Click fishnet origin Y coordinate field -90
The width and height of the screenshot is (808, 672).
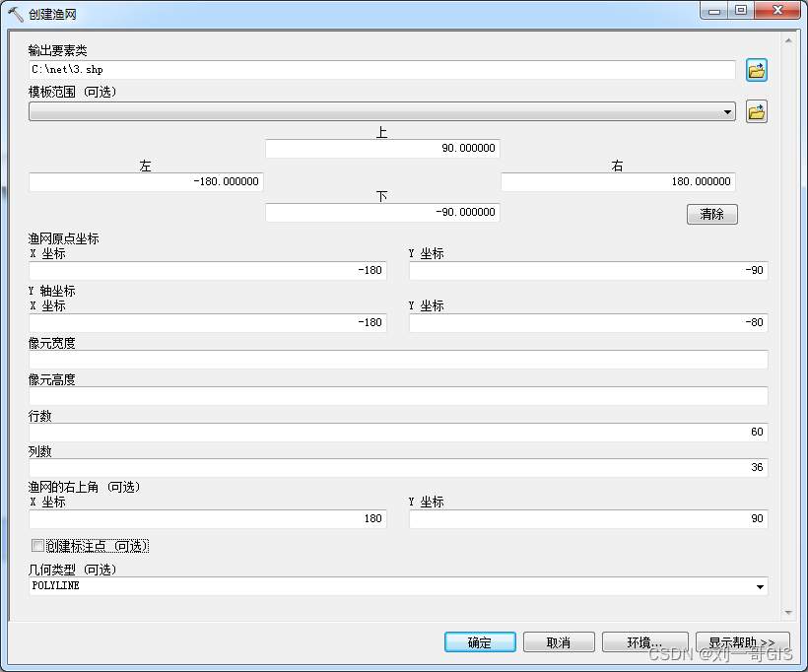588,271
